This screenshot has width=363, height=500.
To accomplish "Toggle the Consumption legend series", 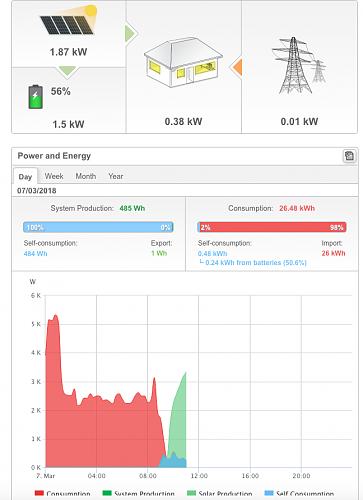I will tap(62, 494).
